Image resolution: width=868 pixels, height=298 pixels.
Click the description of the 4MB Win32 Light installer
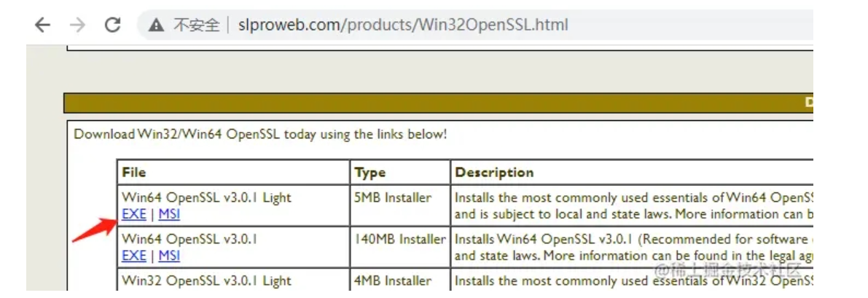point(634,281)
